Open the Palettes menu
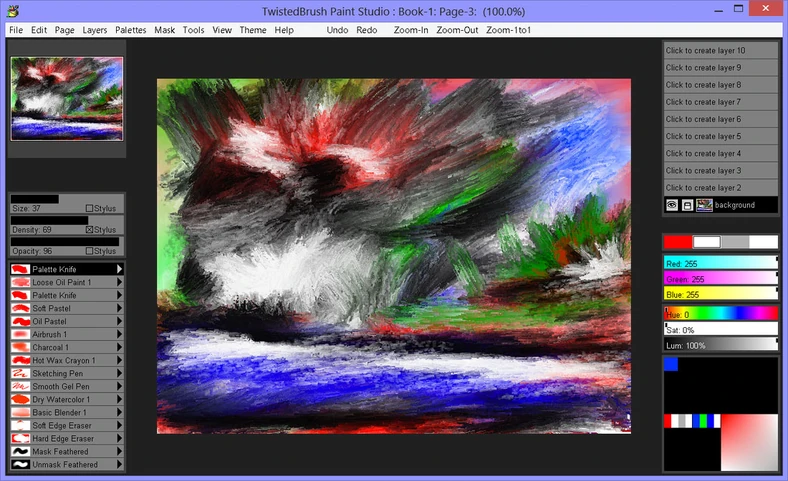 pyautogui.click(x=130, y=30)
